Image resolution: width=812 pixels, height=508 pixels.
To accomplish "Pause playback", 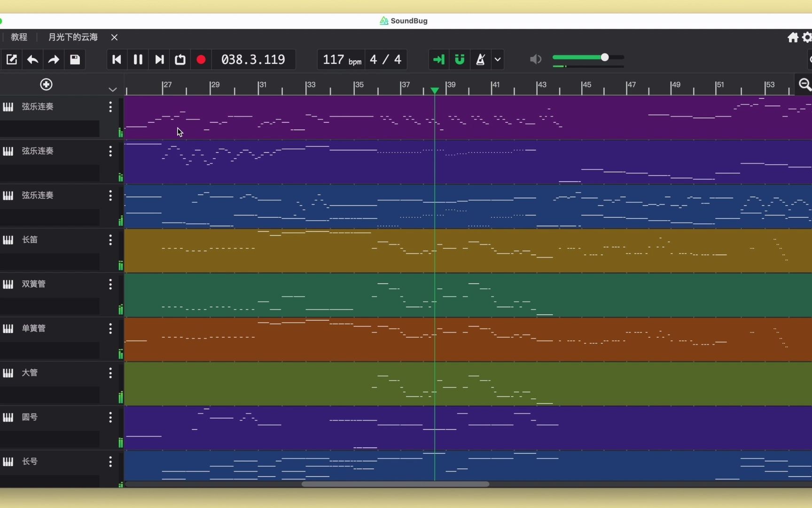I will point(138,60).
